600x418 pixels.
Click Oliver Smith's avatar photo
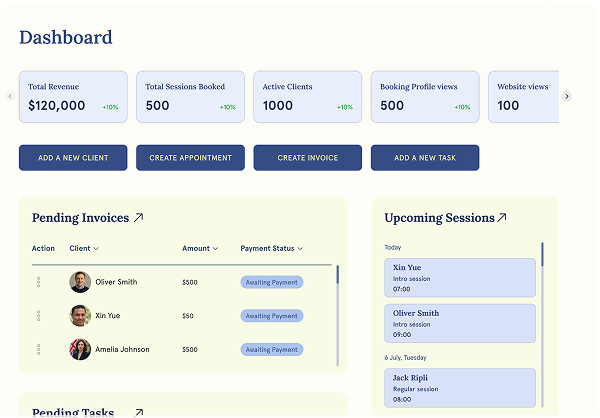(x=80, y=282)
